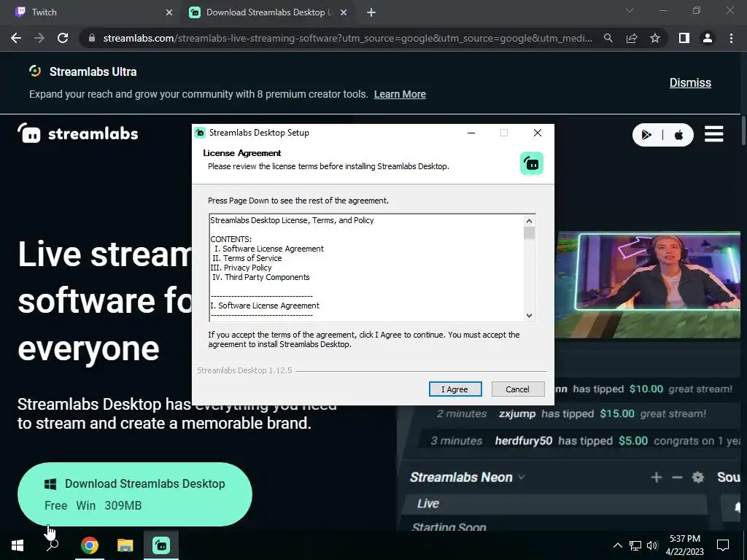Go back in browser
Viewport: 747px width, 560px height.
[x=16, y=38]
